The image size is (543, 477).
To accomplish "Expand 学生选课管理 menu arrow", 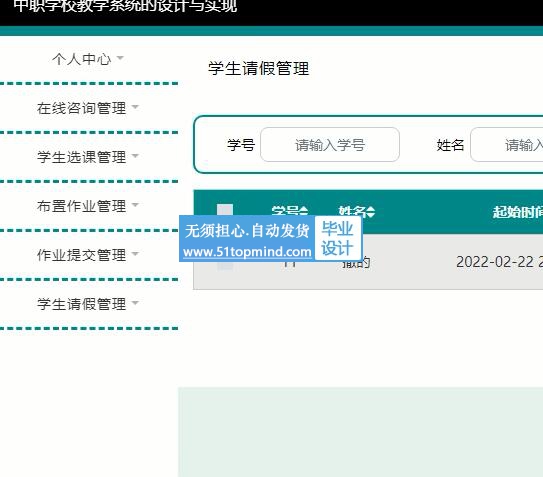I will click(135, 156).
